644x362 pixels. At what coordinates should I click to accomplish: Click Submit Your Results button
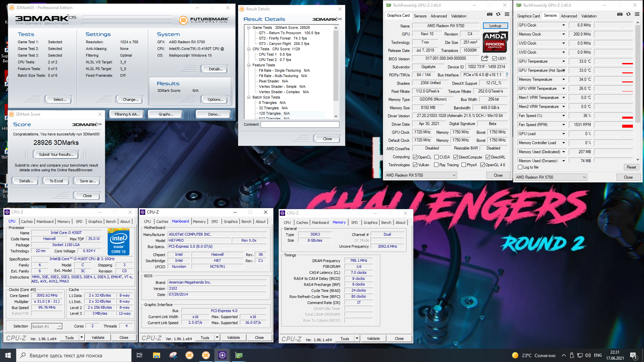56,155
